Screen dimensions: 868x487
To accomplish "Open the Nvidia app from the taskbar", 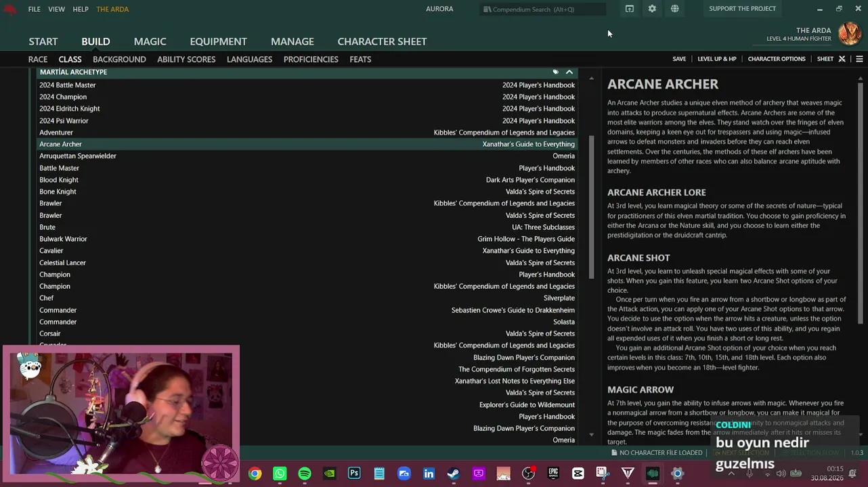I will point(329,473).
